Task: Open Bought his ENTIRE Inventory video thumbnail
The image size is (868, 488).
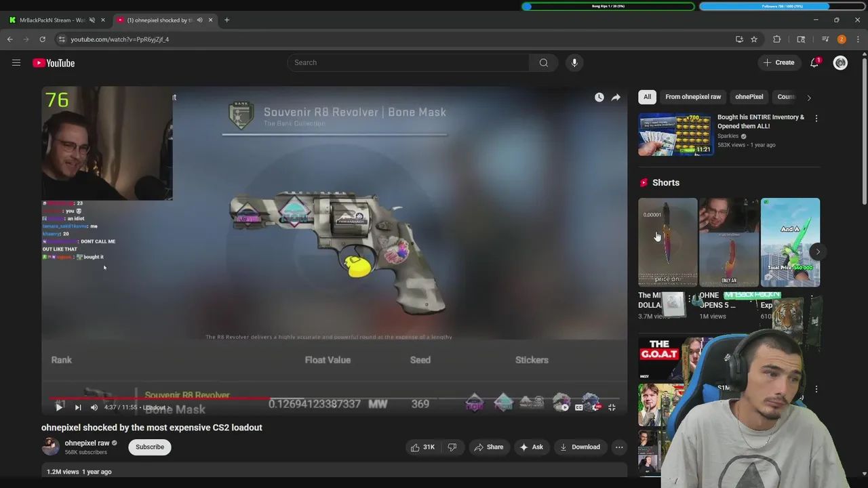Action: tap(675, 135)
